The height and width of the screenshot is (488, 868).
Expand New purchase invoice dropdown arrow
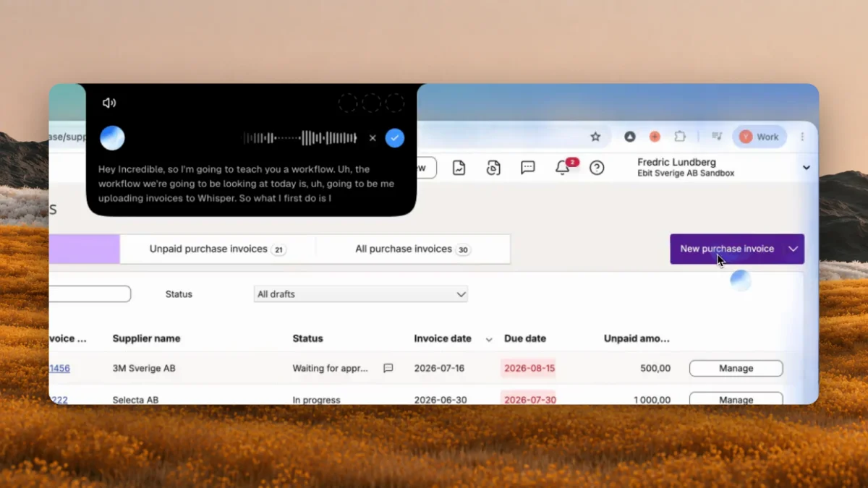(793, 249)
